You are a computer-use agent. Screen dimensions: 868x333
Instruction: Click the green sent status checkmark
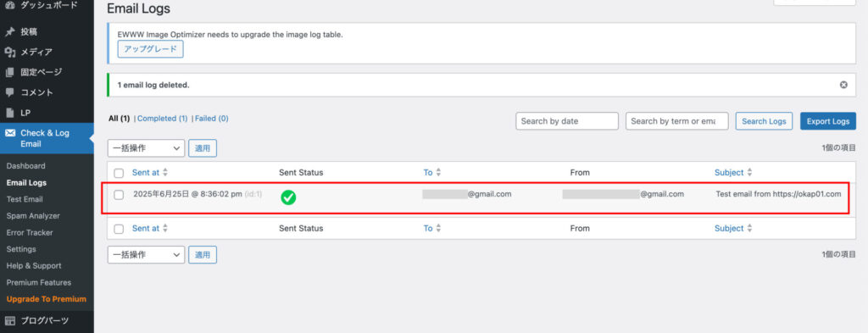[288, 197]
